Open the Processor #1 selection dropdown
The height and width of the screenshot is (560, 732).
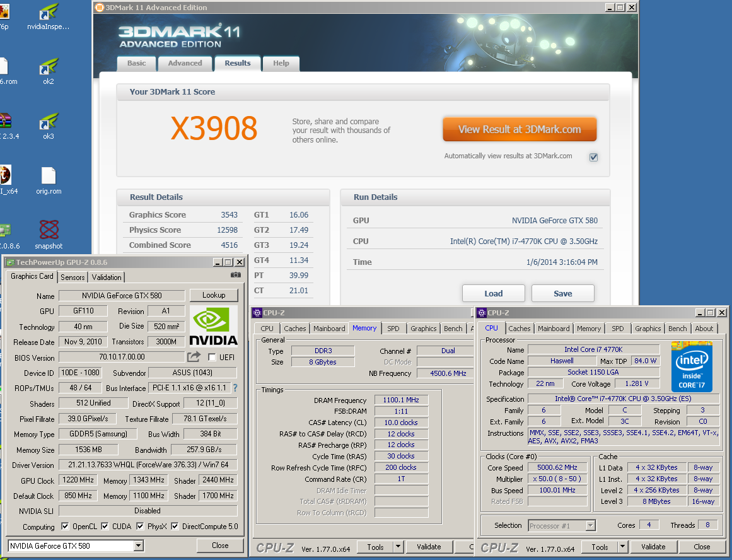pyautogui.click(x=591, y=525)
